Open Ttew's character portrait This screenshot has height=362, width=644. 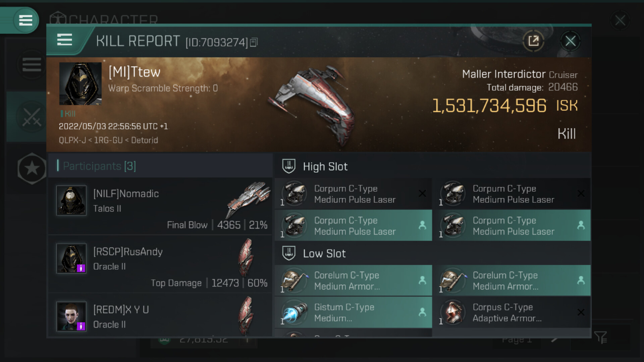(80, 84)
